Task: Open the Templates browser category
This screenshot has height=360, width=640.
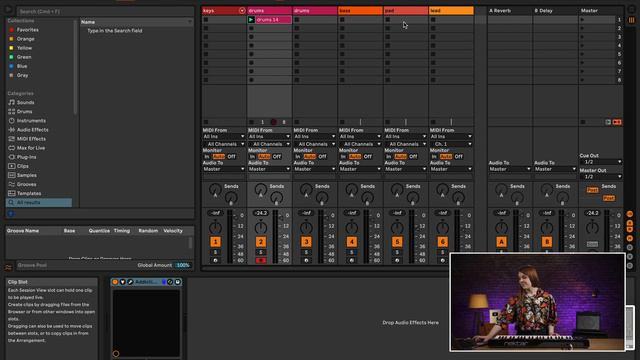Action: click(x=24, y=193)
